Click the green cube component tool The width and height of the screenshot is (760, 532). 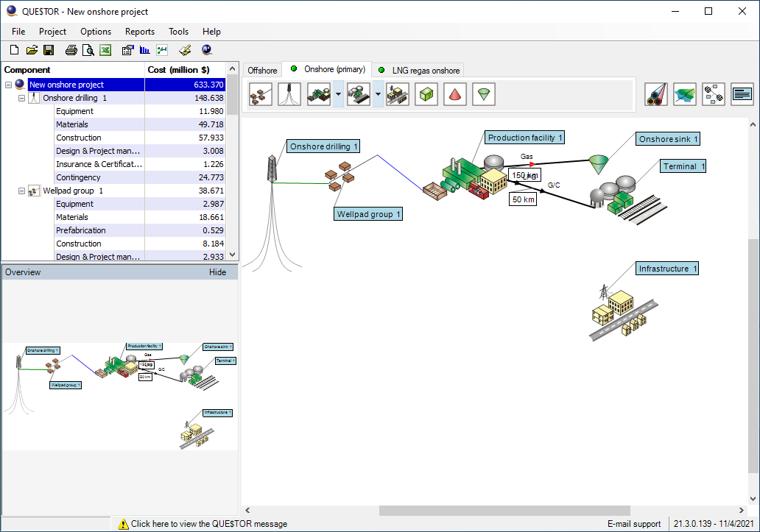(x=426, y=94)
